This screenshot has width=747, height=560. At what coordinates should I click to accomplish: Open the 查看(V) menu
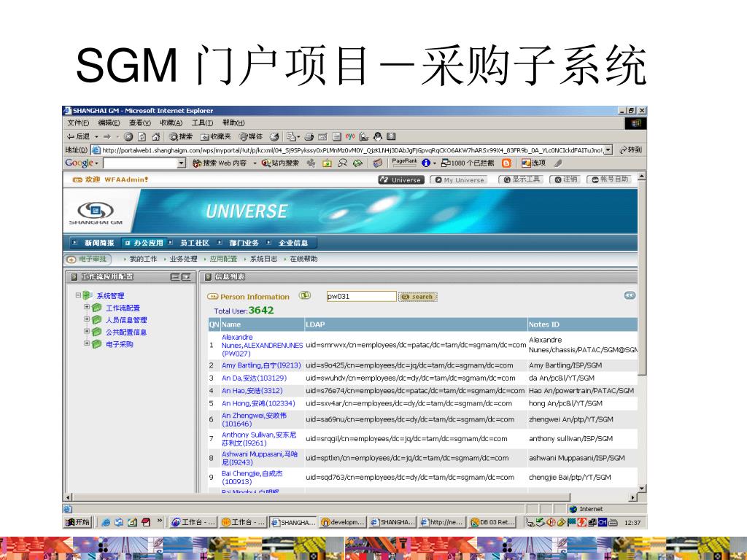coord(139,122)
